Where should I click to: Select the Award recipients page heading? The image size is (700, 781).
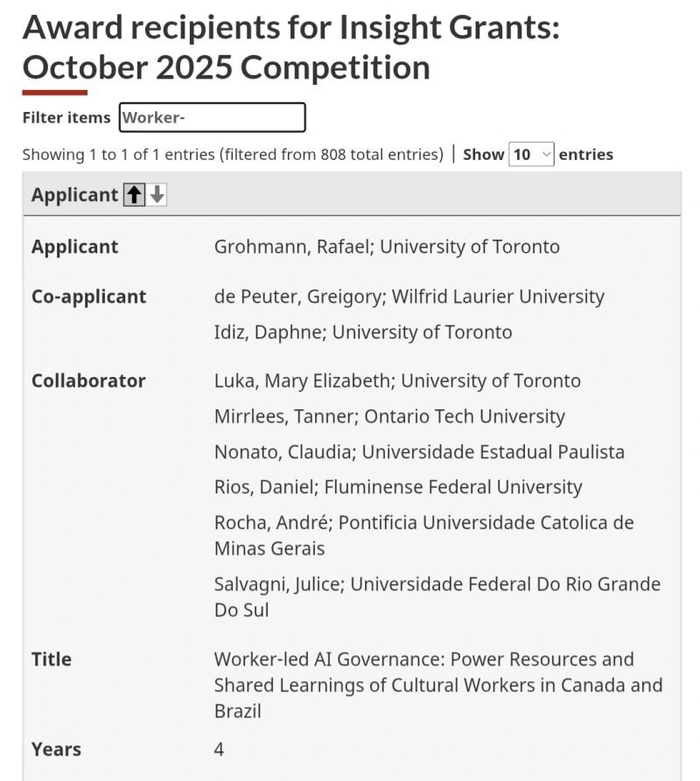tap(291, 47)
